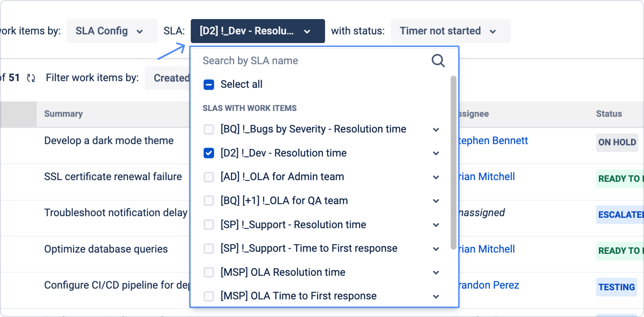Image resolution: width=644 pixels, height=317 pixels.
Task: Collapse the SLA selector dropdown
Action: (x=258, y=31)
